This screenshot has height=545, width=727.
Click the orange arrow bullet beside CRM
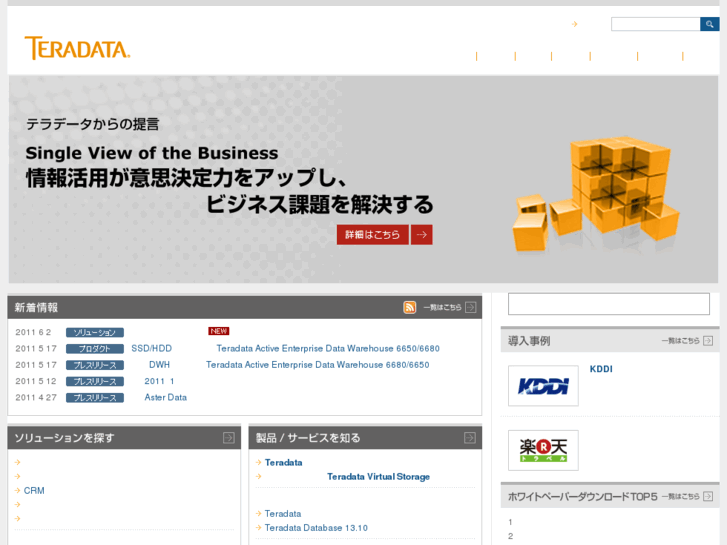coord(18,490)
